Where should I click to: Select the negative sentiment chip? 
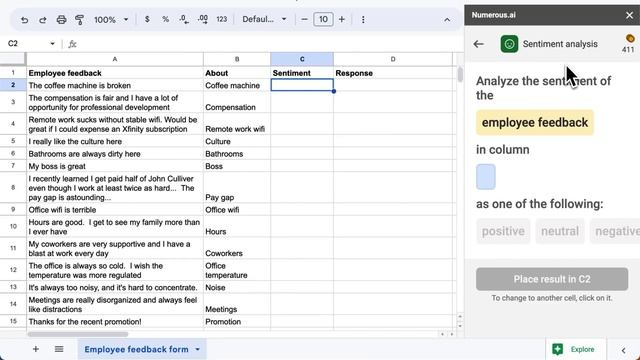[x=615, y=231]
